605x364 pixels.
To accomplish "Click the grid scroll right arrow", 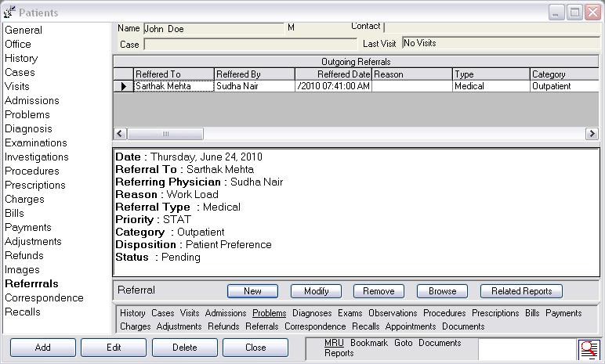I will (592, 134).
